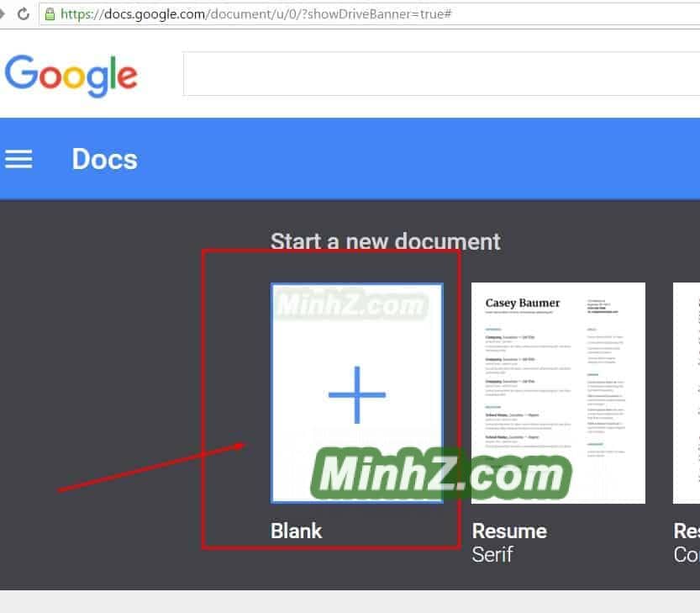Click the green padlock security icon
700x613 pixels.
(50, 14)
